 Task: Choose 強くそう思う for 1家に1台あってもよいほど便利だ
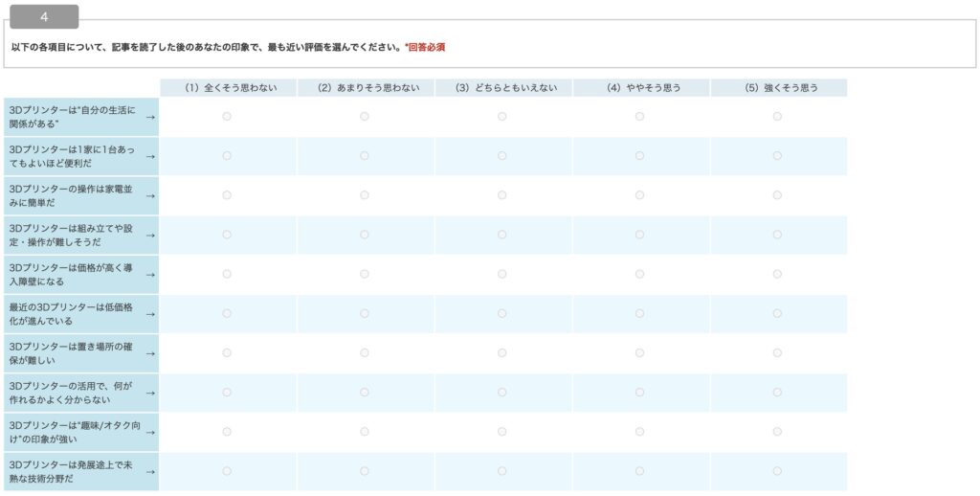pyautogui.click(x=777, y=156)
